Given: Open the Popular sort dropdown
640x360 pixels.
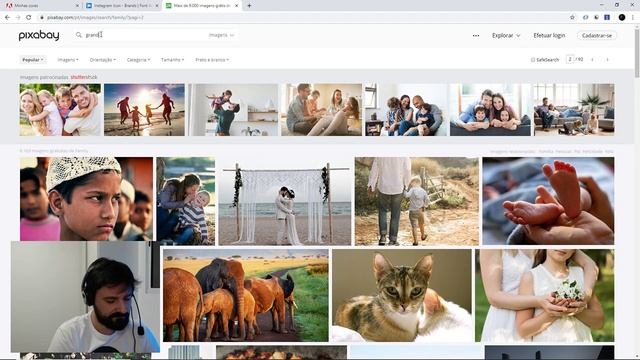Looking at the screenshot, I should click(33, 60).
